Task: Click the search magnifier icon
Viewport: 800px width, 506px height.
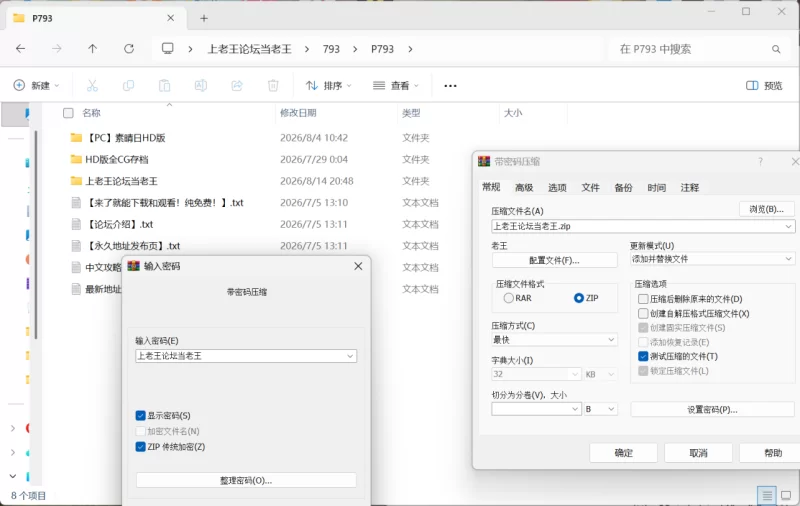Action: click(x=776, y=49)
